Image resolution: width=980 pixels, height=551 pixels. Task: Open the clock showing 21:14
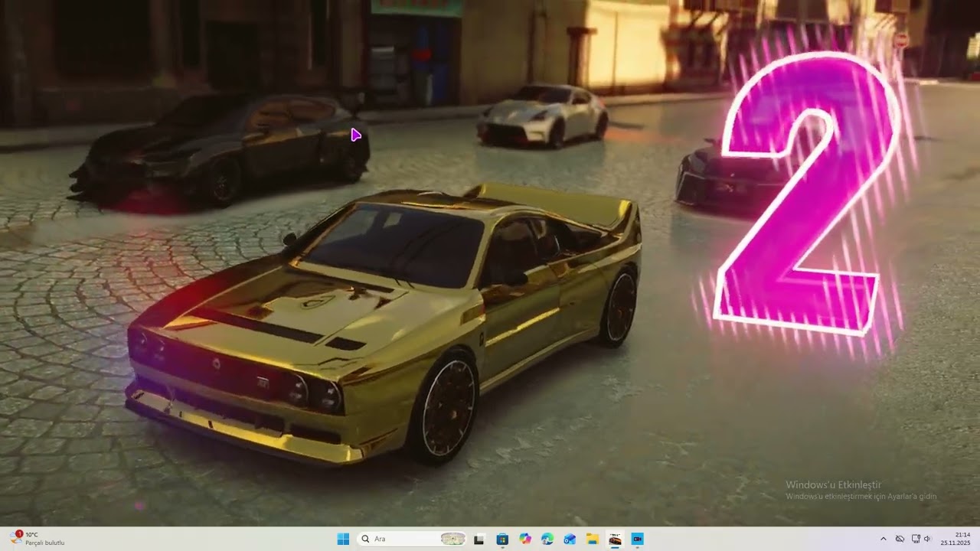tap(955, 539)
